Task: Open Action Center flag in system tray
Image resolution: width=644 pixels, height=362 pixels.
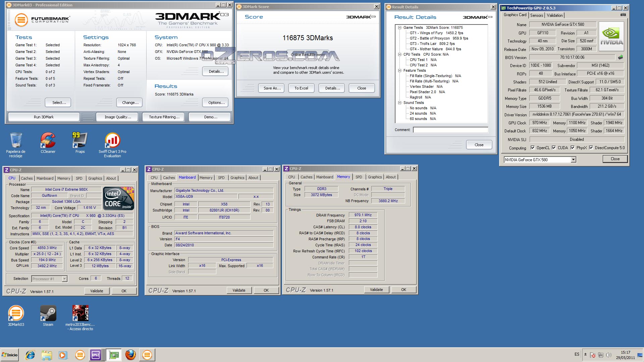Action: tap(593, 355)
